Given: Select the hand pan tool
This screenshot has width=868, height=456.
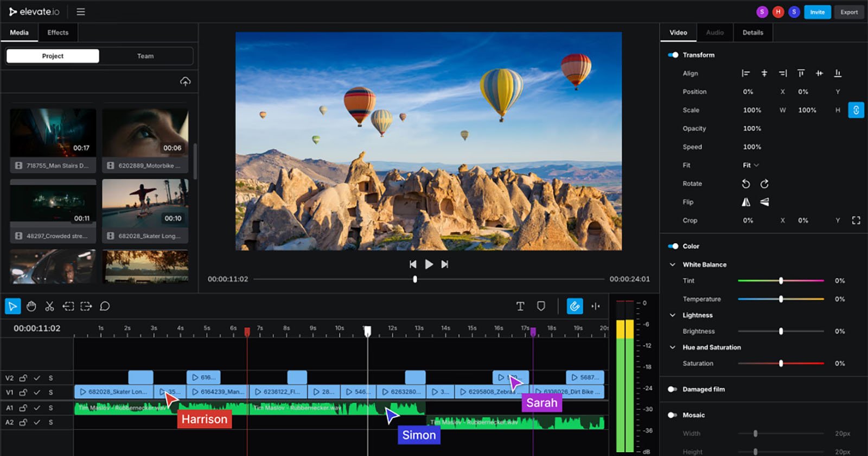Looking at the screenshot, I should point(31,306).
